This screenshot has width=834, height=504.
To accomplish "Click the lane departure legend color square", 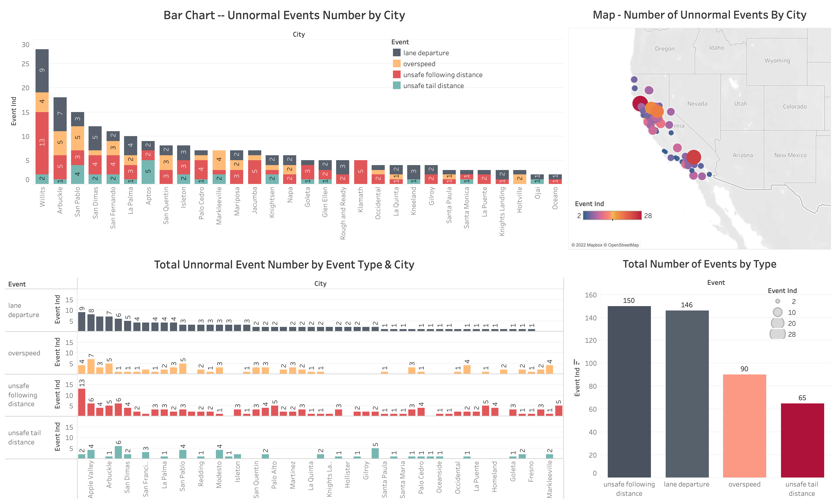I will (x=397, y=52).
